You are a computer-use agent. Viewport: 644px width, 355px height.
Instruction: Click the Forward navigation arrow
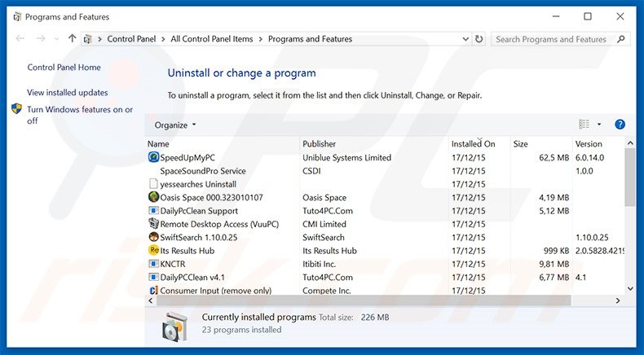tap(41, 38)
